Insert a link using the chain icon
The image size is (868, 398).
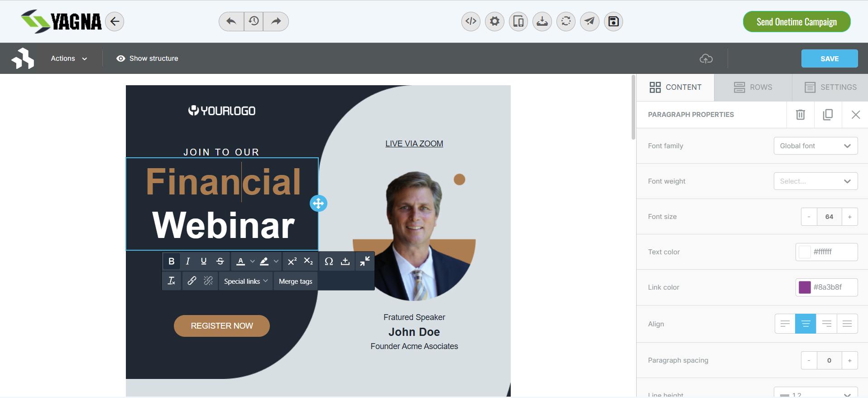[x=192, y=281]
